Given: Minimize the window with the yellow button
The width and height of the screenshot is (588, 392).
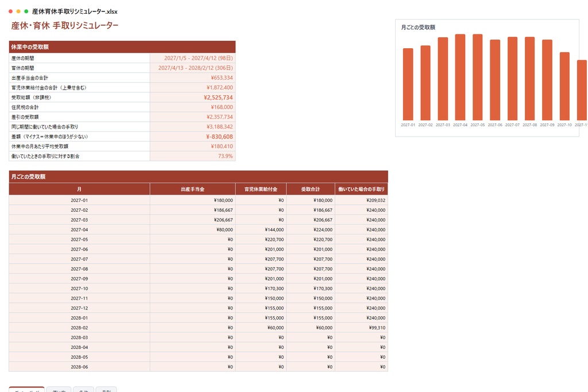Looking at the screenshot, I should point(18,11).
